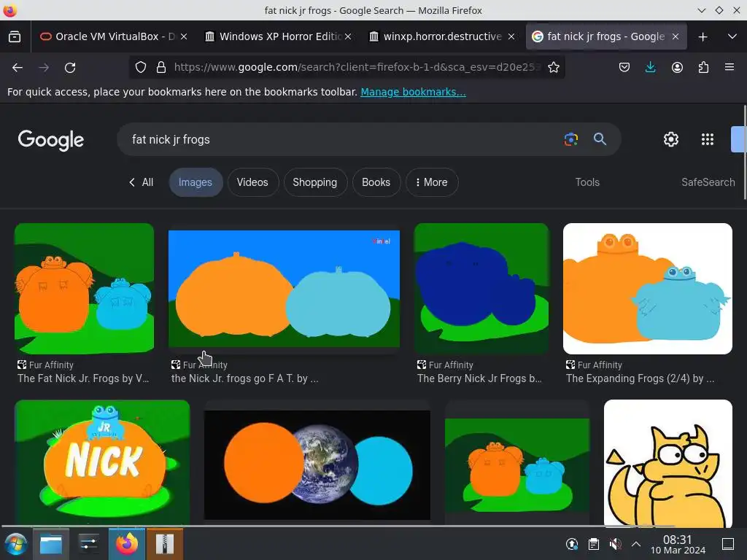Open the SafeSearch dropdown

pyautogui.click(x=708, y=182)
